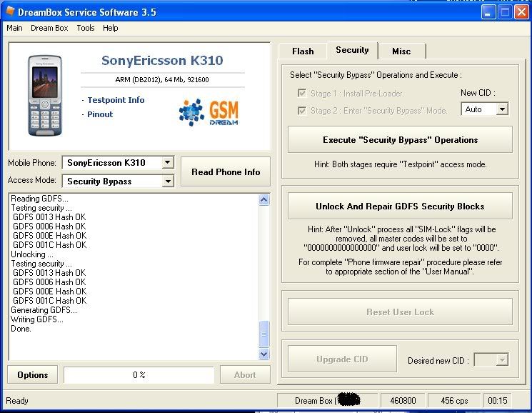Click the 0 % progress bar
This screenshot has width=532, height=413.
tap(139, 374)
